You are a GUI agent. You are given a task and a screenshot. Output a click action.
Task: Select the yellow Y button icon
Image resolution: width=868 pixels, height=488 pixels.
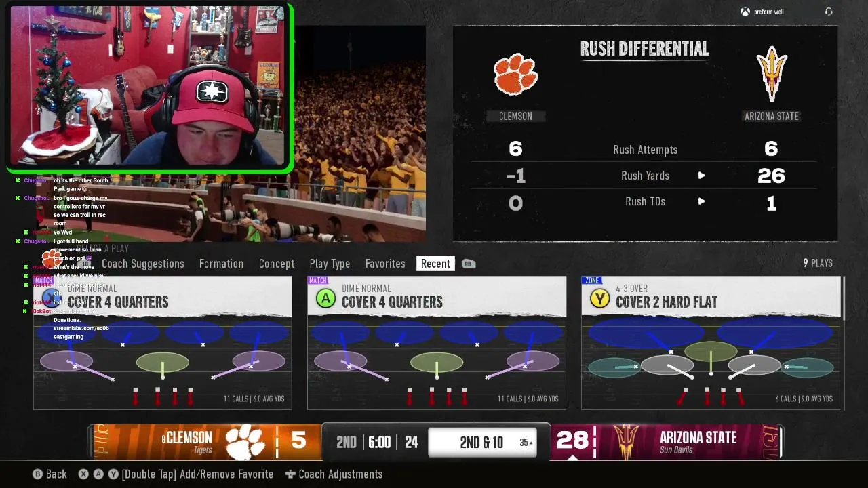point(599,299)
